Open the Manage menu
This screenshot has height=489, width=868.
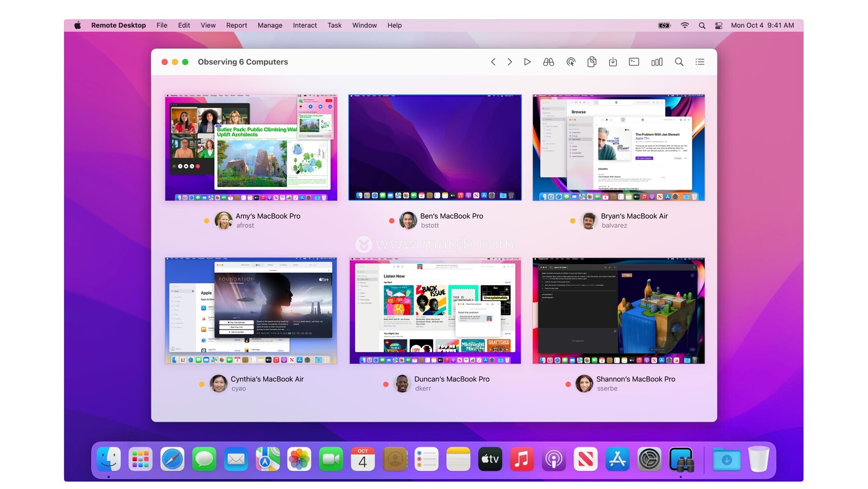click(269, 25)
